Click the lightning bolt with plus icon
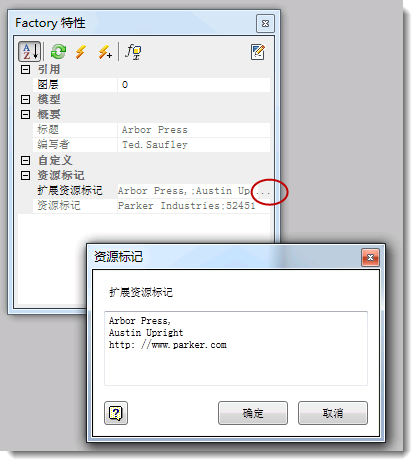Screen dimensions: 418x466 click(105, 52)
